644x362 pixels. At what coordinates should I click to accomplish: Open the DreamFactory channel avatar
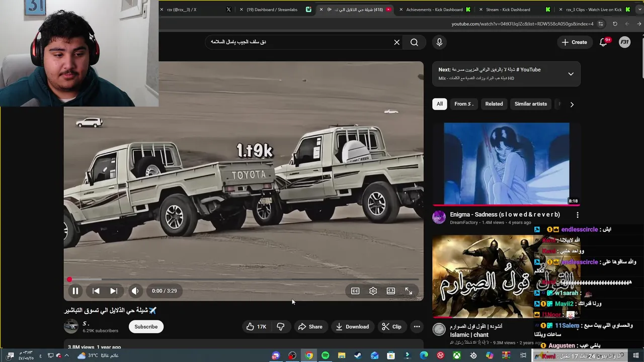pos(439,217)
